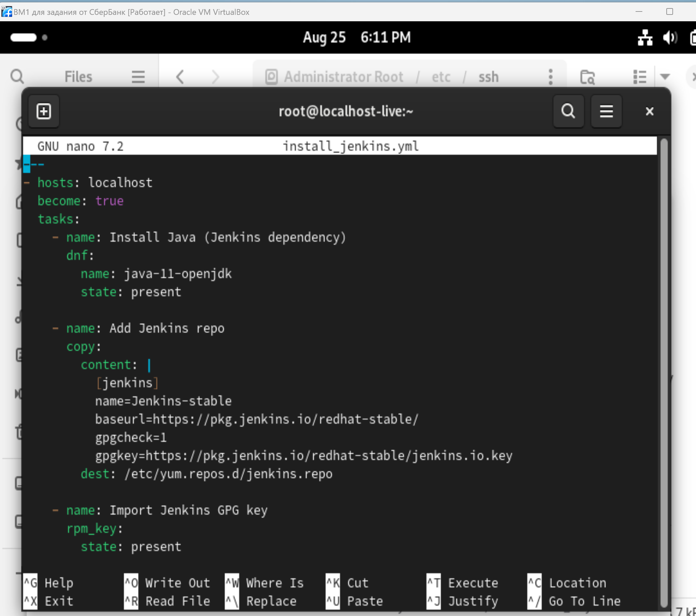Click the search folder icon in Files

[x=587, y=77]
